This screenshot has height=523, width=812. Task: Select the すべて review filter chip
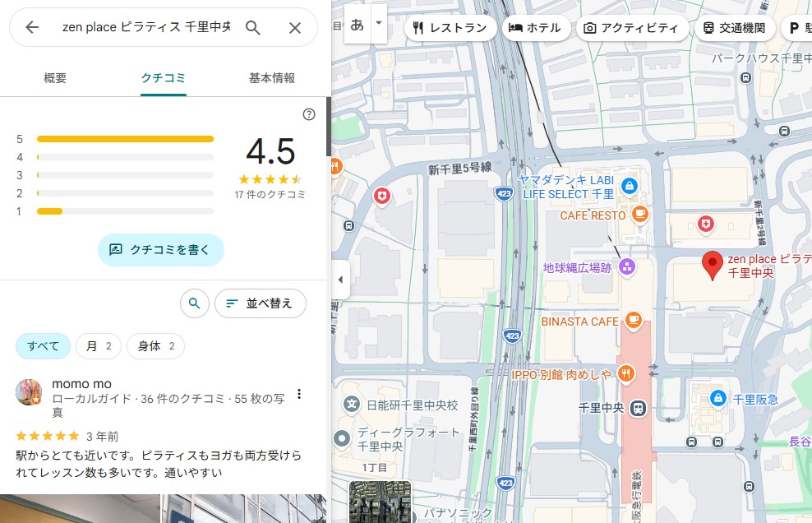coord(43,346)
